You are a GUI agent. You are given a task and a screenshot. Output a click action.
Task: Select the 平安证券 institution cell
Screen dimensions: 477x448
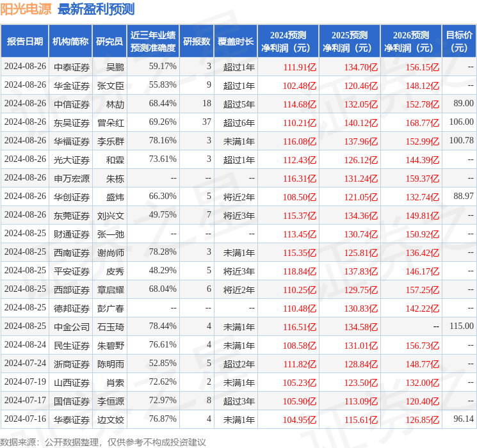(72, 271)
